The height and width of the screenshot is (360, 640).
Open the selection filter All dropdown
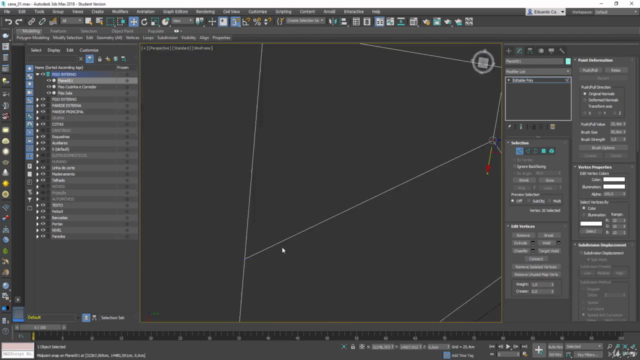71,21
